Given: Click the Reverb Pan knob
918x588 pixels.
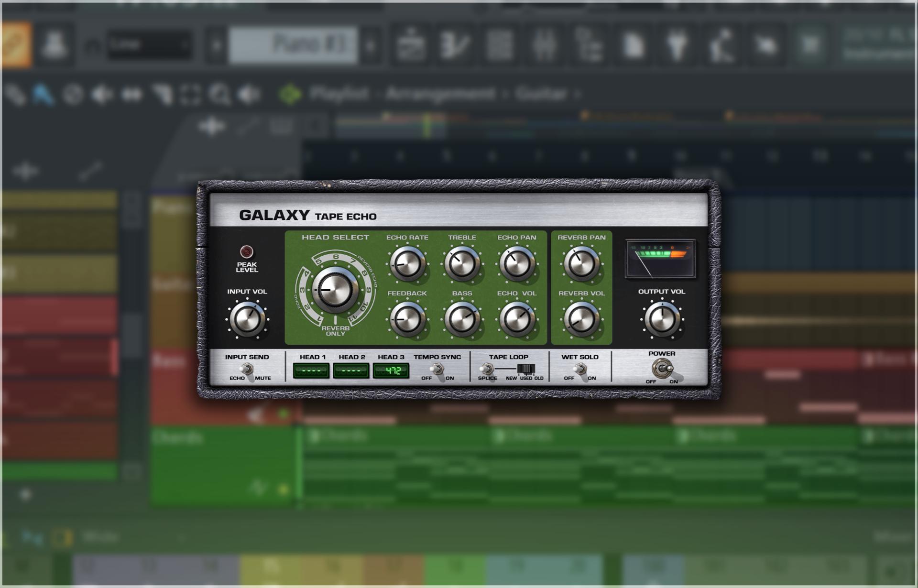Looking at the screenshot, I should 581,263.
